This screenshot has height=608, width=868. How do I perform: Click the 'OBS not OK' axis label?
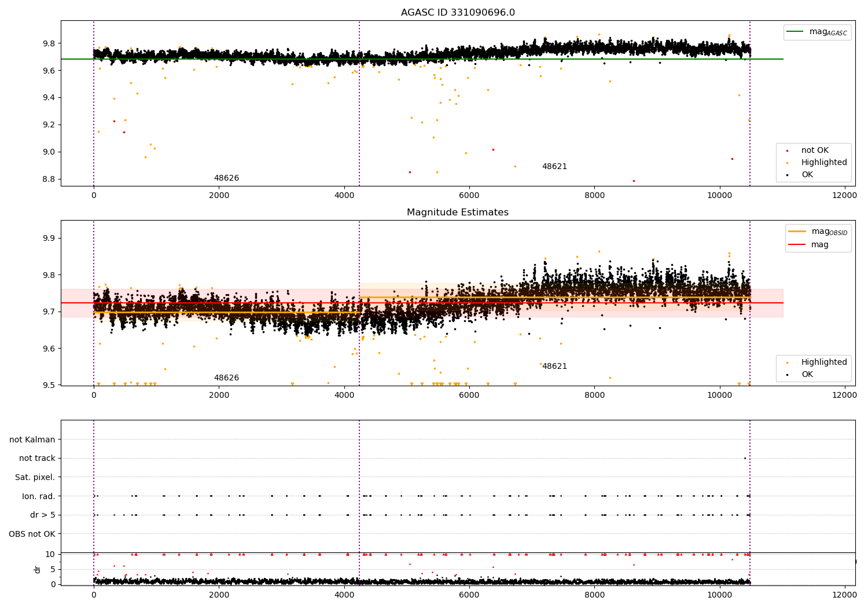(x=32, y=534)
